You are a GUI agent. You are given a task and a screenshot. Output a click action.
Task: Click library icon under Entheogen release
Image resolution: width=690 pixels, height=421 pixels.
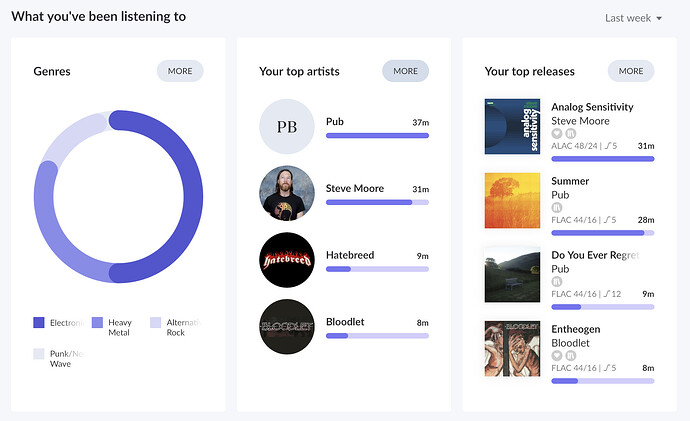pyautogui.click(x=571, y=355)
